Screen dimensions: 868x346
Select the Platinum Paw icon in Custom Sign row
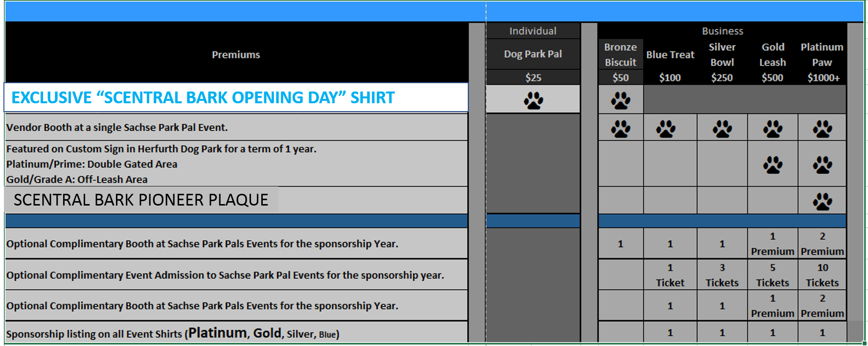(822, 165)
